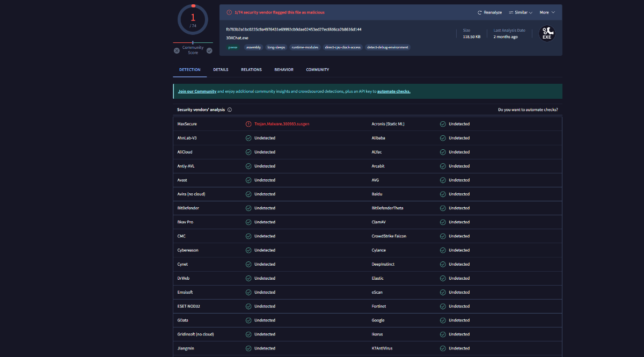Click the Reanalyze refresh icon
Screen dimensions: 644x357
pos(480,12)
